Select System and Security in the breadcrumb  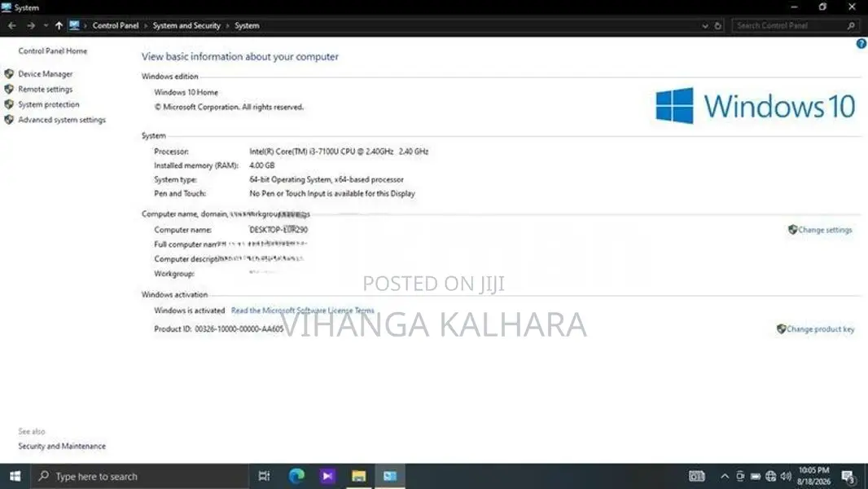tap(186, 25)
